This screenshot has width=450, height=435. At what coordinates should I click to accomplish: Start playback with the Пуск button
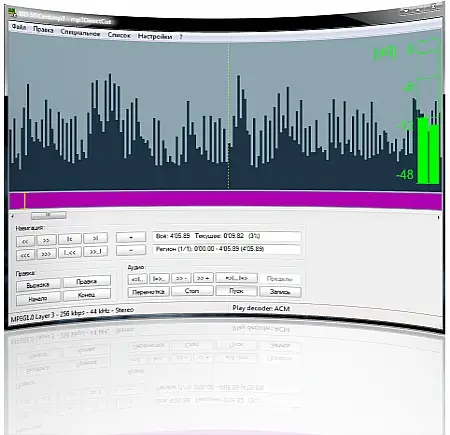point(236,291)
